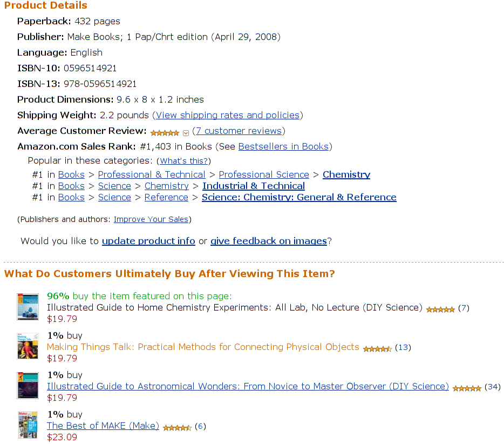View shipping rates and policies
Screen dimensions: 504x444
tap(227, 115)
